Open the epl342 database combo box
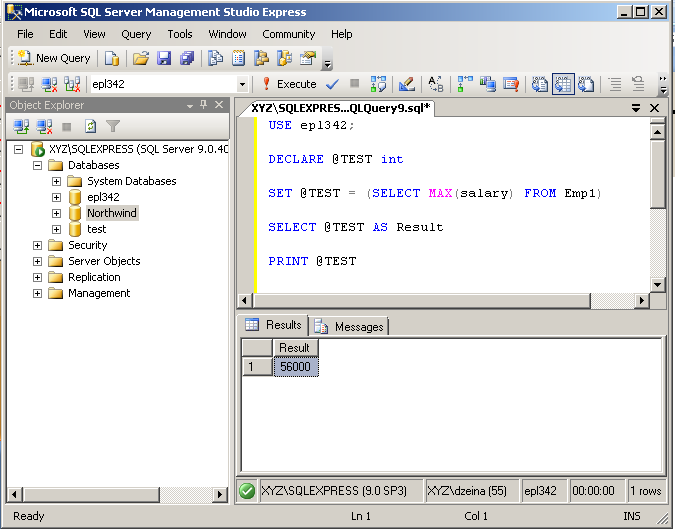 pyautogui.click(x=169, y=84)
